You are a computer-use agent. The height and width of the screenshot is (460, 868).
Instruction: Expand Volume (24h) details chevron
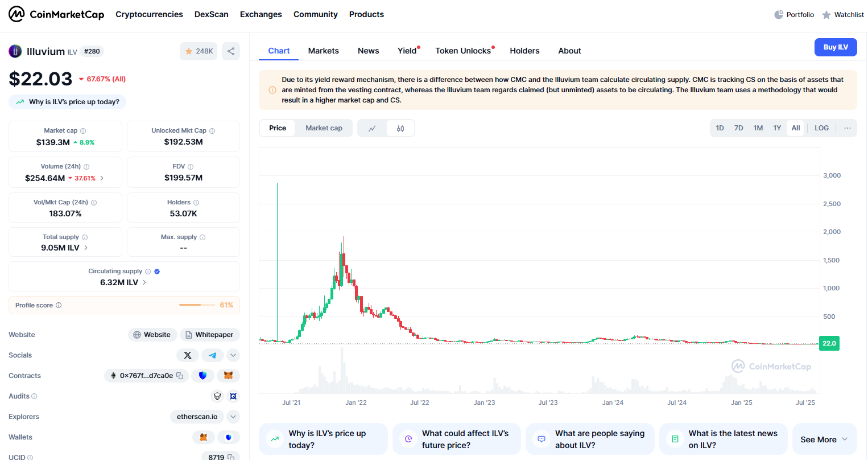[x=102, y=178]
